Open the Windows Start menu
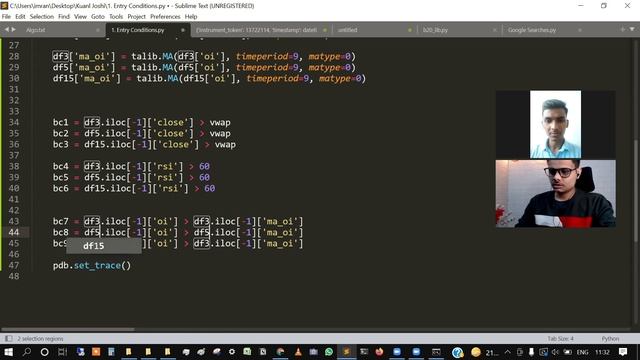 [8, 352]
